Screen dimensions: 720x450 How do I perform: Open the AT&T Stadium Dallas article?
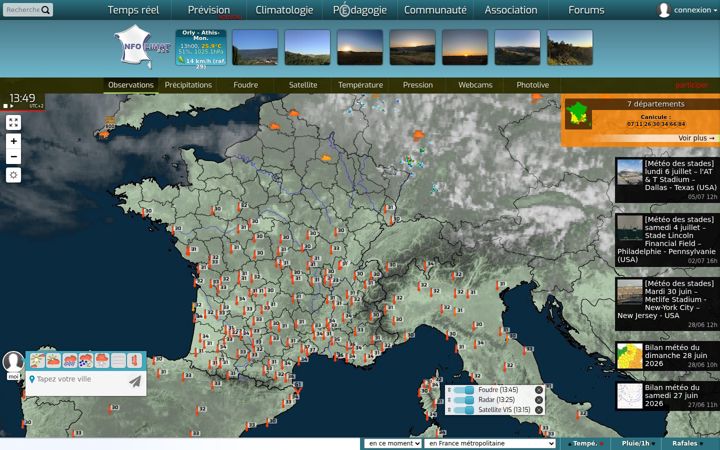click(667, 180)
